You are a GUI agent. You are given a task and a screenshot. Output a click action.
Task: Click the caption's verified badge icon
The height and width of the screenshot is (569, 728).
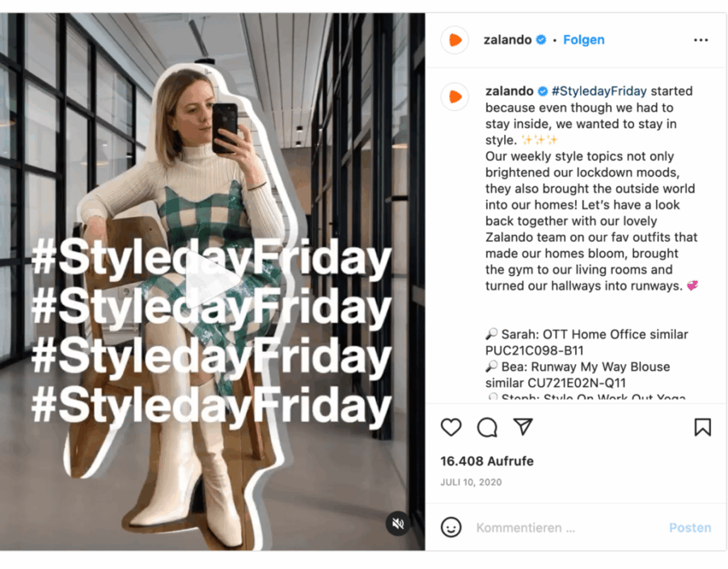pyautogui.click(x=543, y=91)
